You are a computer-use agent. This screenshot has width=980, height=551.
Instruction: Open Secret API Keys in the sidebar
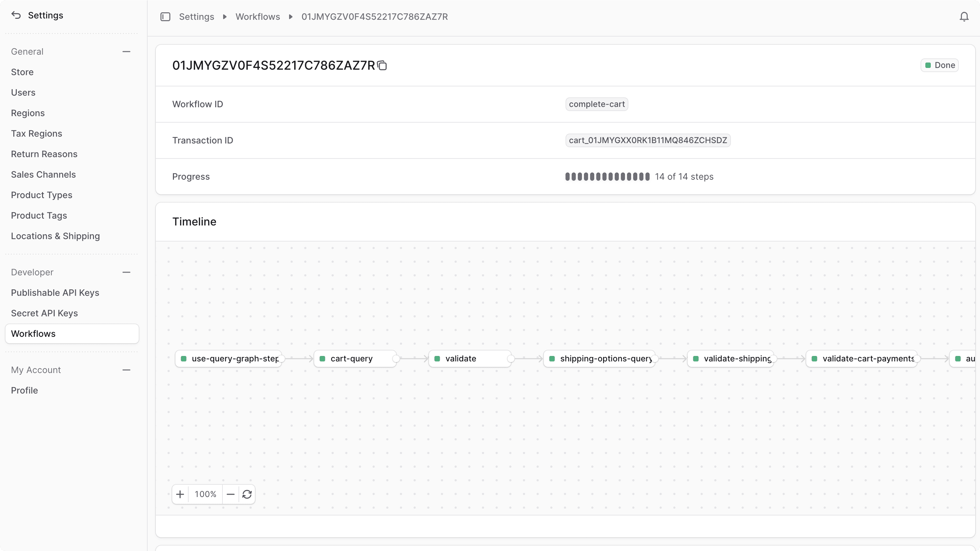coord(44,313)
